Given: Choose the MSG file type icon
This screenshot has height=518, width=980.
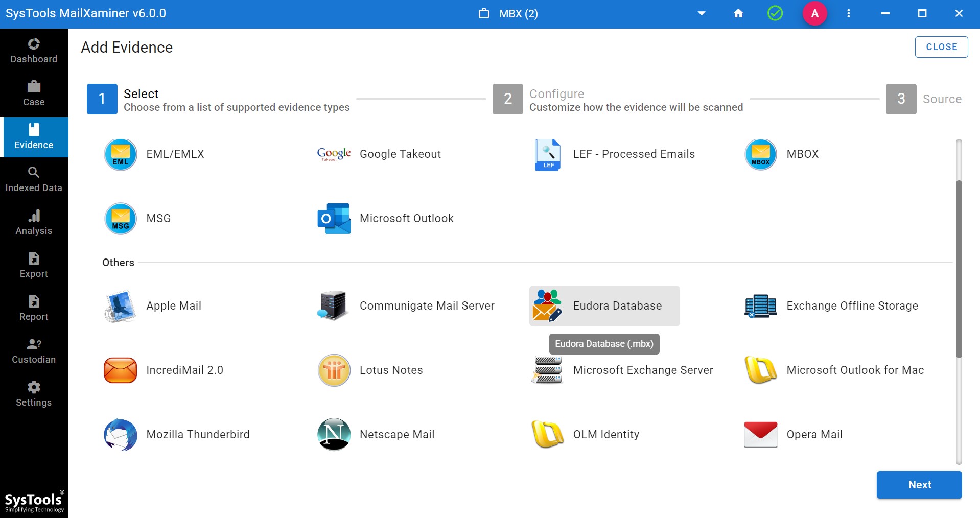Looking at the screenshot, I should [x=121, y=219].
